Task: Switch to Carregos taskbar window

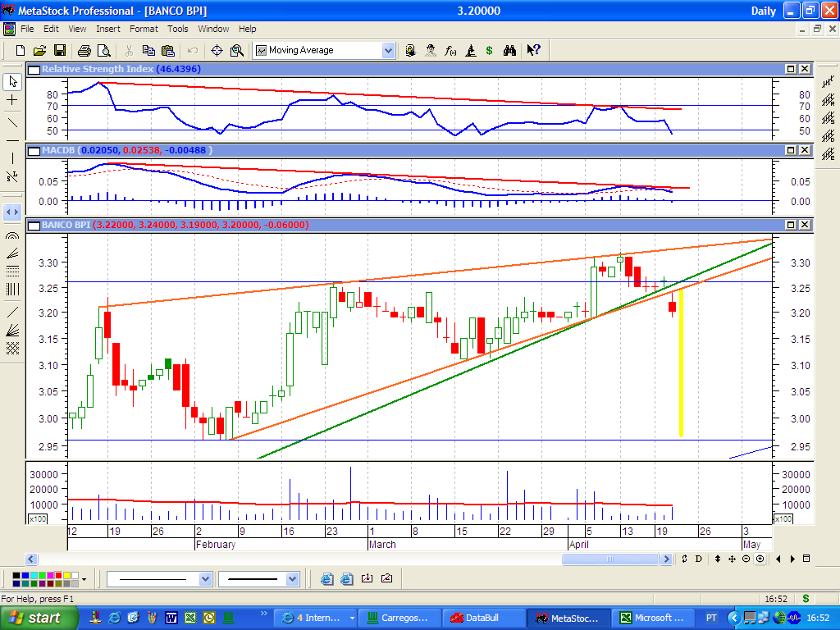Action: [x=399, y=619]
